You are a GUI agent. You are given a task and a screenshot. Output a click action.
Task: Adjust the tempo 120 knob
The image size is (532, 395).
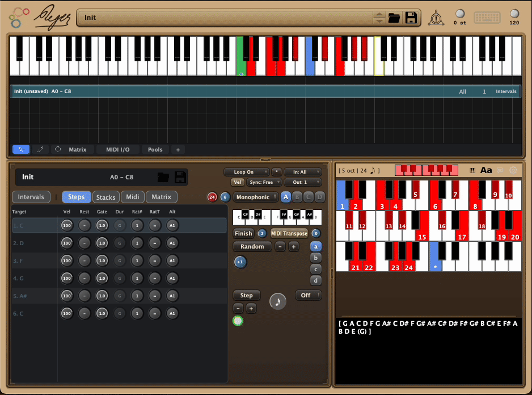514,14
